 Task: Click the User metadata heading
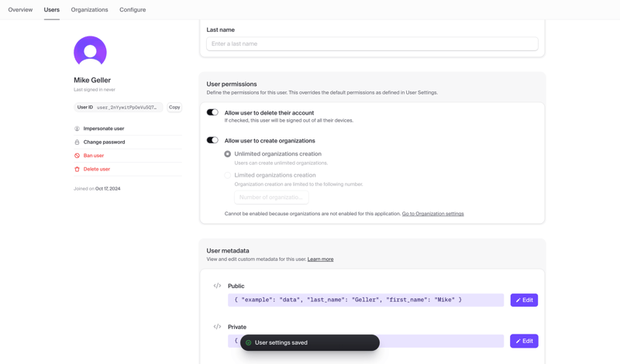click(228, 251)
